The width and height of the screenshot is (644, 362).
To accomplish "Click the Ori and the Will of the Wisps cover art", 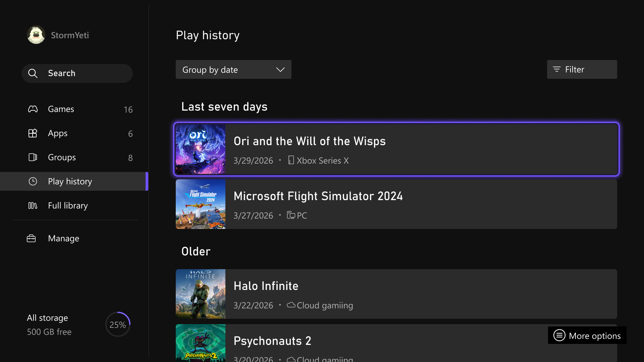I will tap(200, 149).
